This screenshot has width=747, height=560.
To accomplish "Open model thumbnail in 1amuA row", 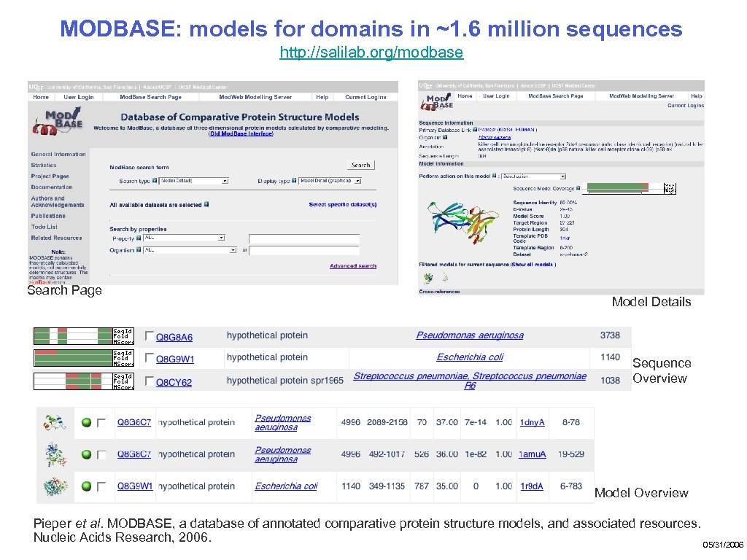I will (x=56, y=454).
